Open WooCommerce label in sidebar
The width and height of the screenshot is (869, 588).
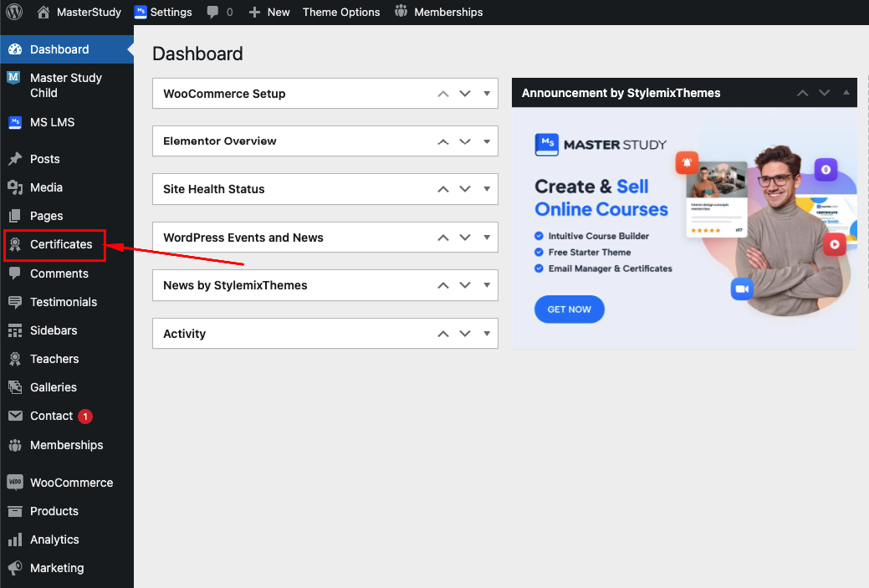pos(71,483)
